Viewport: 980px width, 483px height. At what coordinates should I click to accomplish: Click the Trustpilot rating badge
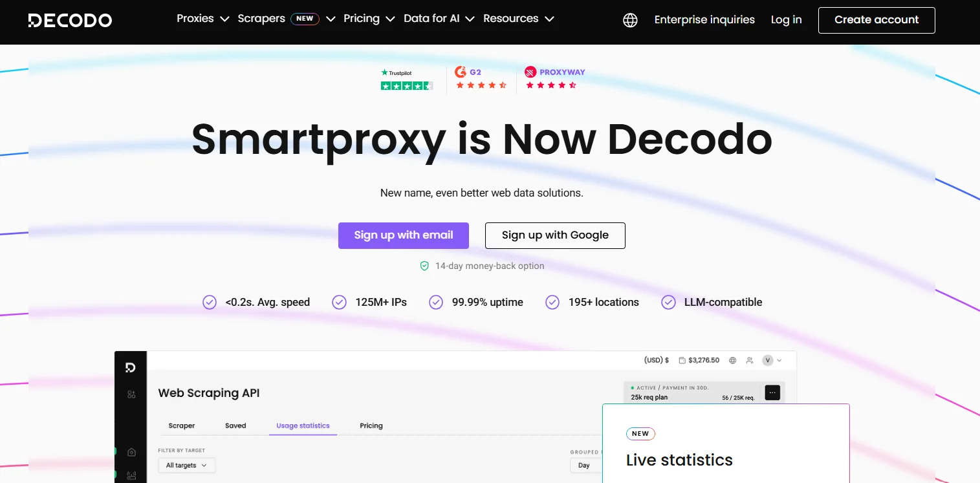(407, 79)
